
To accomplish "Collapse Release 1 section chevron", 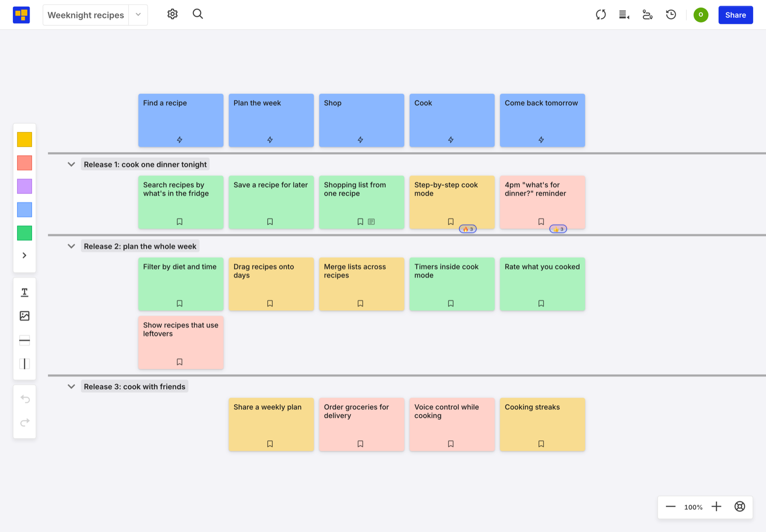I will [71, 164].
